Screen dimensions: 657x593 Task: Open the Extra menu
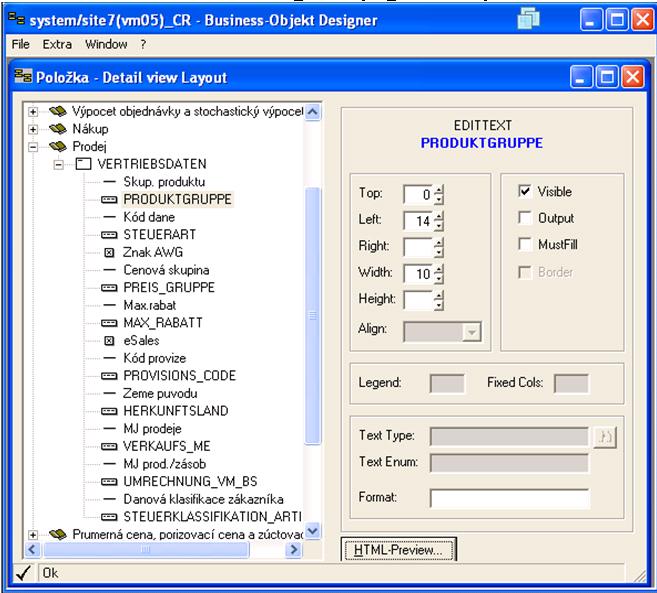57,44
